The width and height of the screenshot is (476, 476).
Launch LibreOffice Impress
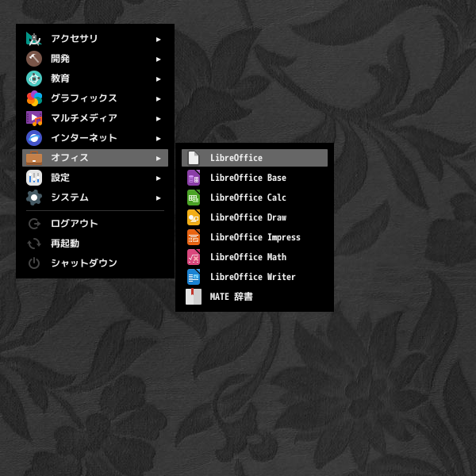click(x=255, y=237)
